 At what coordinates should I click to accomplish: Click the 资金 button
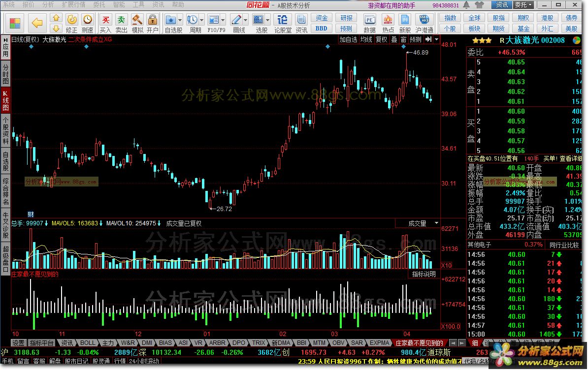click(x=322, y=18)
